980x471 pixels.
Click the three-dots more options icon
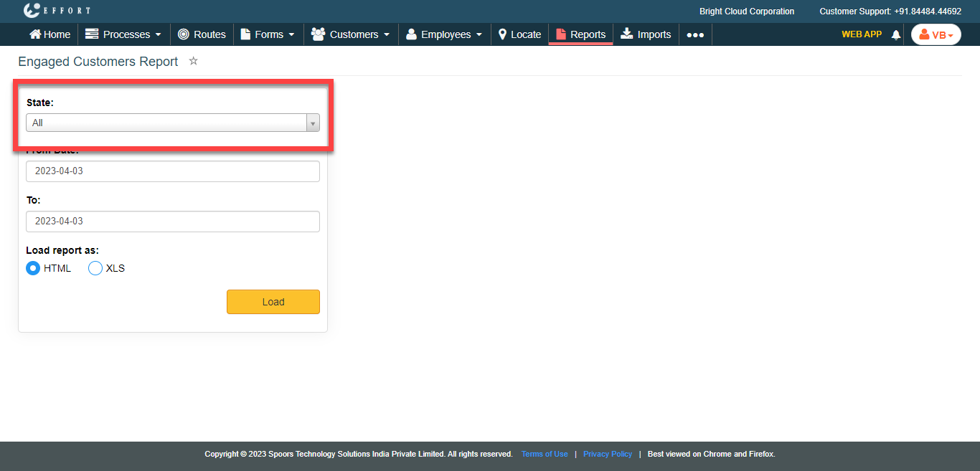(x=694, y=34)
